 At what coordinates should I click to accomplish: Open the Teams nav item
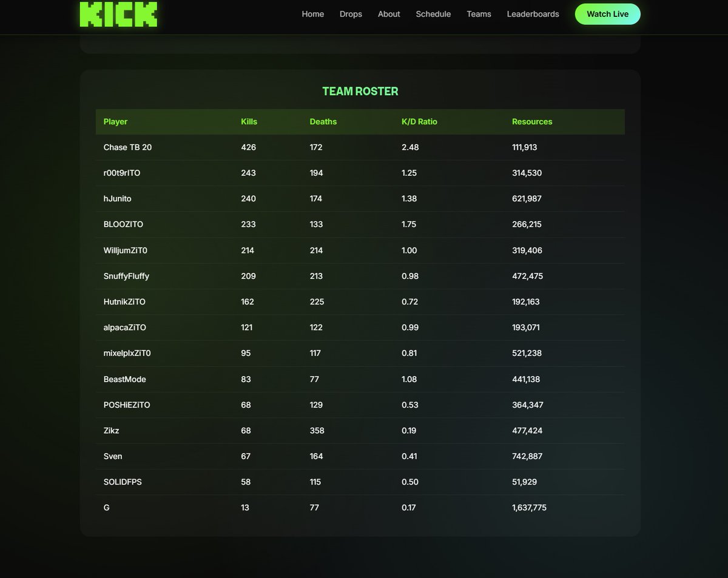click(x=479, y=14)
